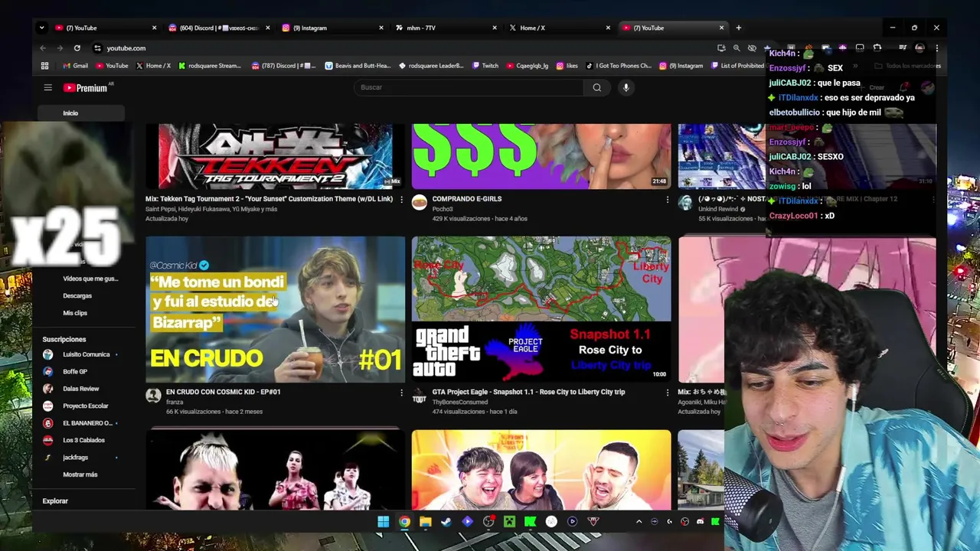Open franza channel avatar
Image resolution: width=980 pixels, height=551 pixels.
pyautogui.click(x=153, y=396)
